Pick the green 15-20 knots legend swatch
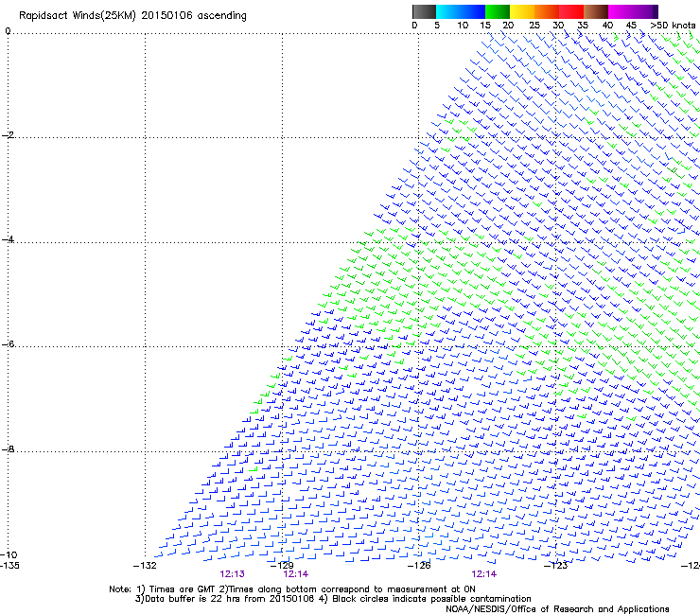The image size is (700, 615). (498, 11)
